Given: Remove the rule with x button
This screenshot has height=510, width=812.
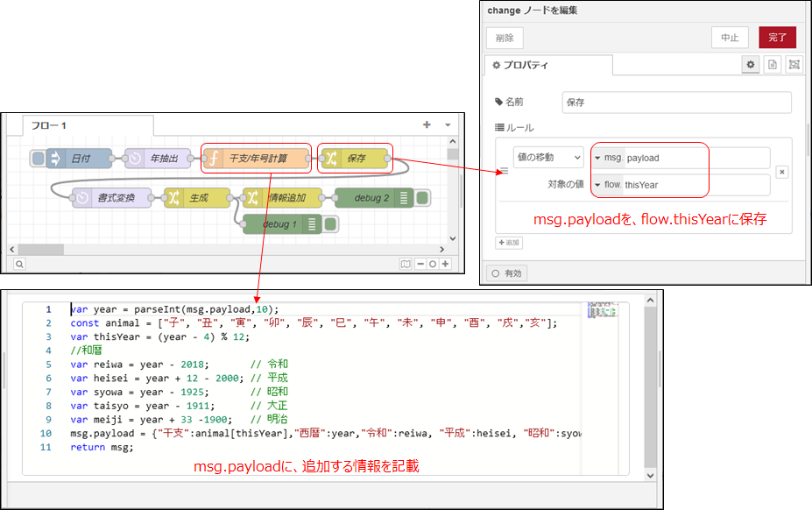Looking at the screenshot, I should [x=781, y=172].
